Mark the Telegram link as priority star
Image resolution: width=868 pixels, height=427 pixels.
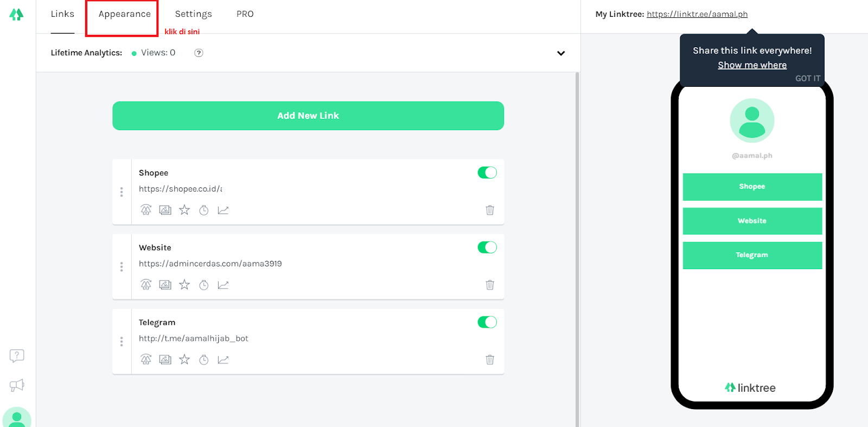pyautogui.click(x=184, y=360)
